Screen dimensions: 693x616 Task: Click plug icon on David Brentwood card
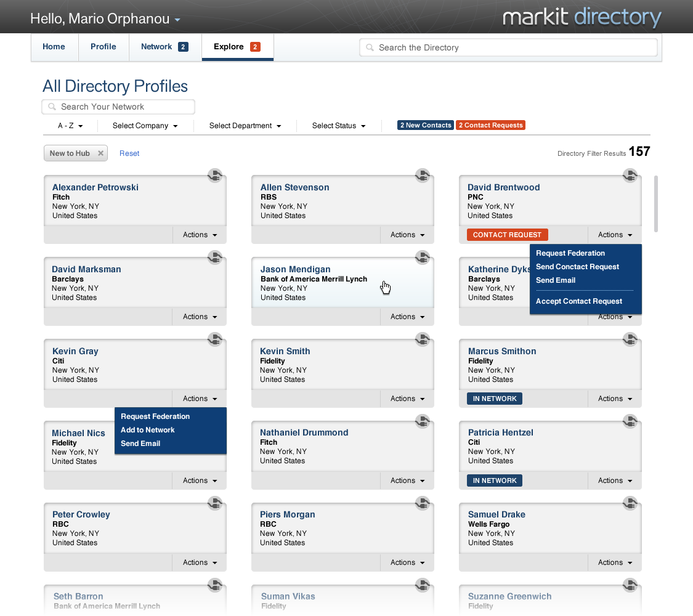pyautogui.click(x=630, y=176)
